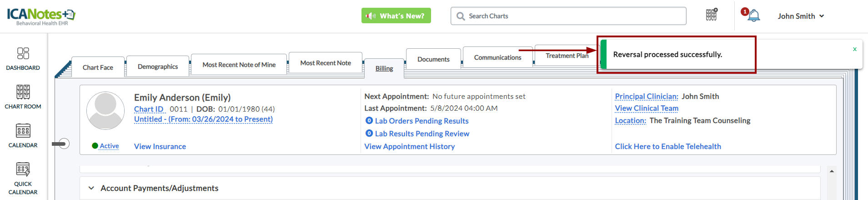This screenshot has width=868, height=200.
Task: Click the ICANotes logo
Action: (x=41, y=16)
